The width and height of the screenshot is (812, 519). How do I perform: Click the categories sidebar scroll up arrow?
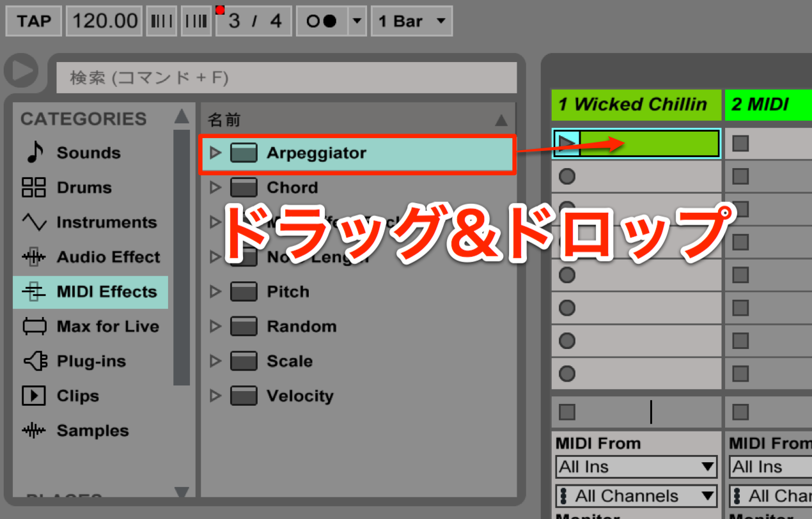[182, 116]
